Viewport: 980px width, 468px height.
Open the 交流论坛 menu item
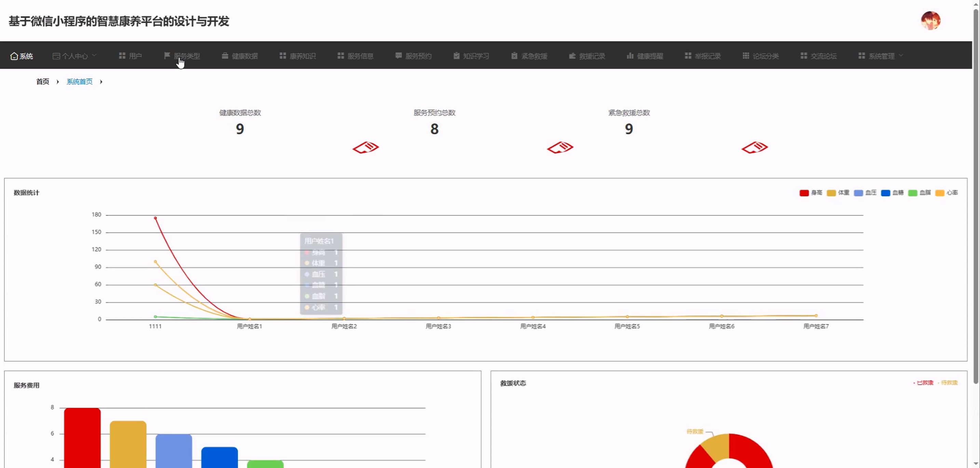(x=823, y=56)
